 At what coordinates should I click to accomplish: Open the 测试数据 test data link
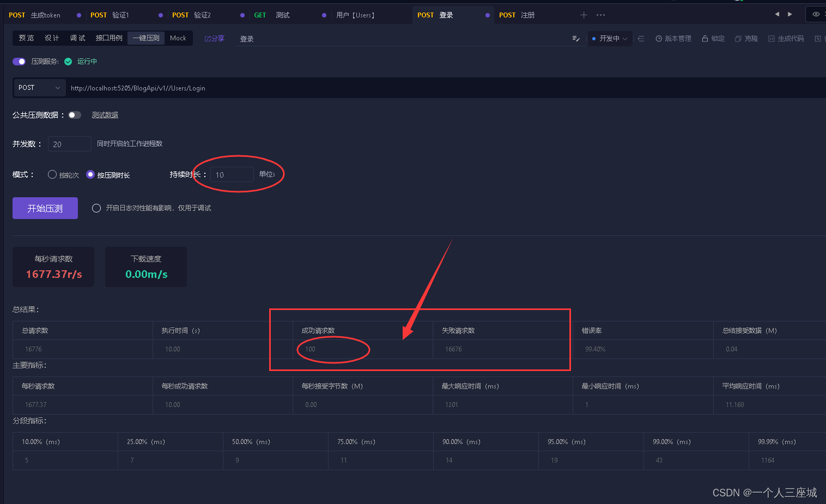105,115
